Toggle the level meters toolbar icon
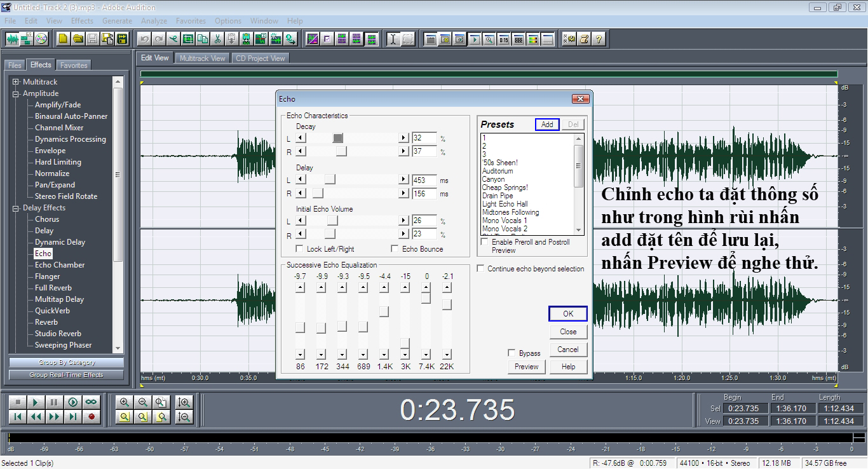868x469 pixels. coord(532,39)
